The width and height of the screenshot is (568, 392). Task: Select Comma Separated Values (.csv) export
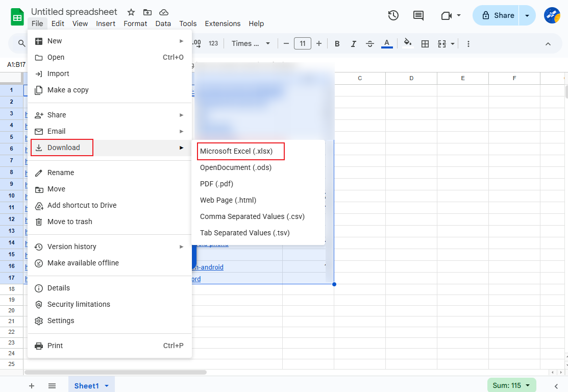(252, 216)
